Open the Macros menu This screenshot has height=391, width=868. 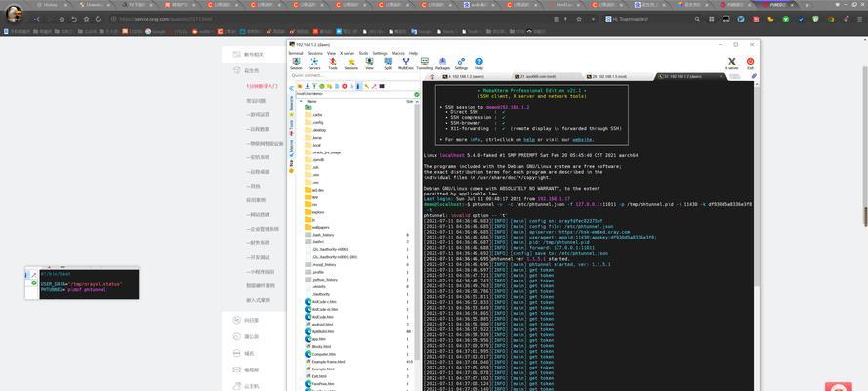point(398,53)
